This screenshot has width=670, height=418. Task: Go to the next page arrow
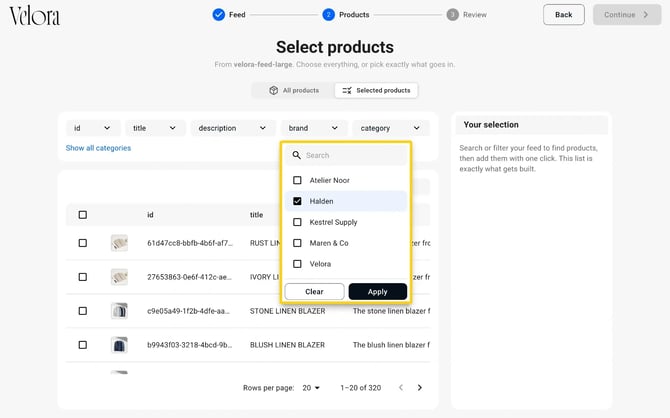[420, 388]
